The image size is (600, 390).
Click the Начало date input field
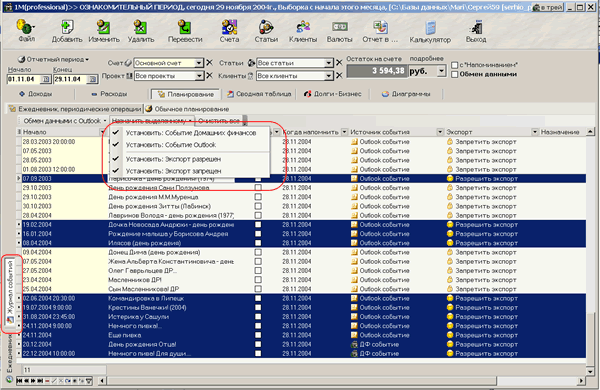tap(24, 79)
